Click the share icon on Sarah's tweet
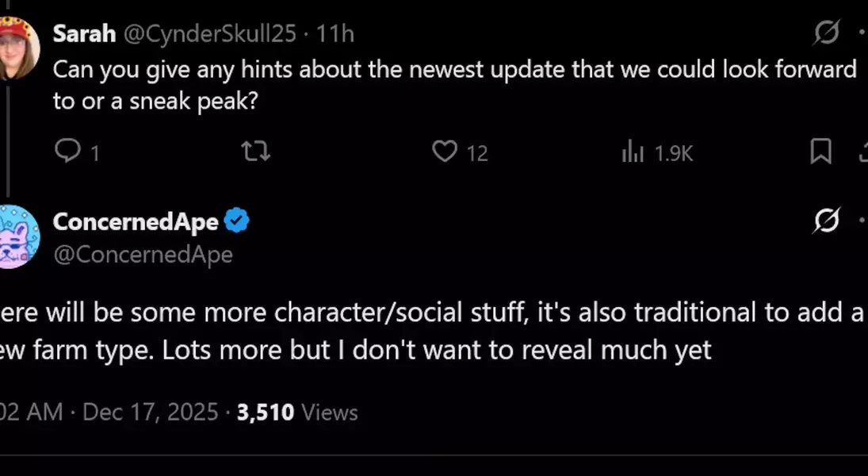This screenshot has width=868, height=476. (863, 152)
